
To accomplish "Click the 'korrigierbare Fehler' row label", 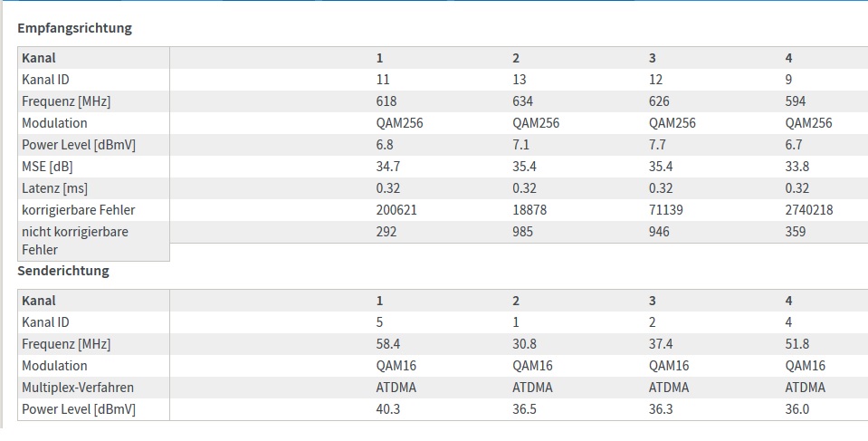I will pos(78,210).
